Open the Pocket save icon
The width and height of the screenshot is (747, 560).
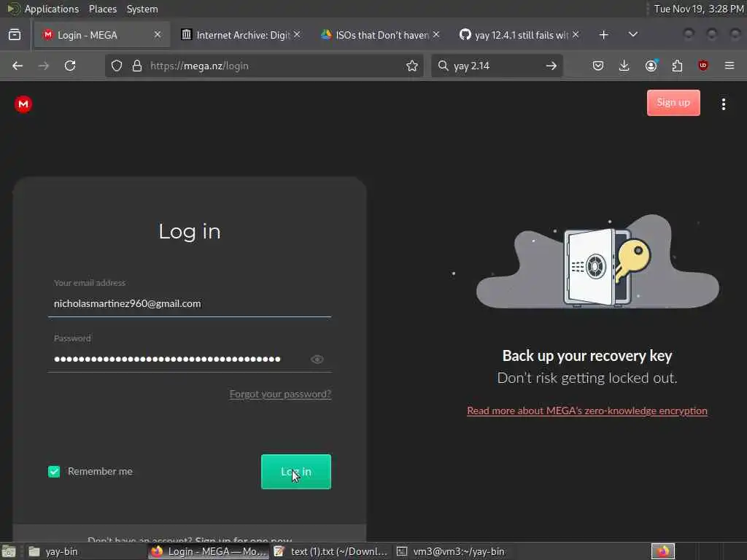pyautogui.click(x=598, y=66)
